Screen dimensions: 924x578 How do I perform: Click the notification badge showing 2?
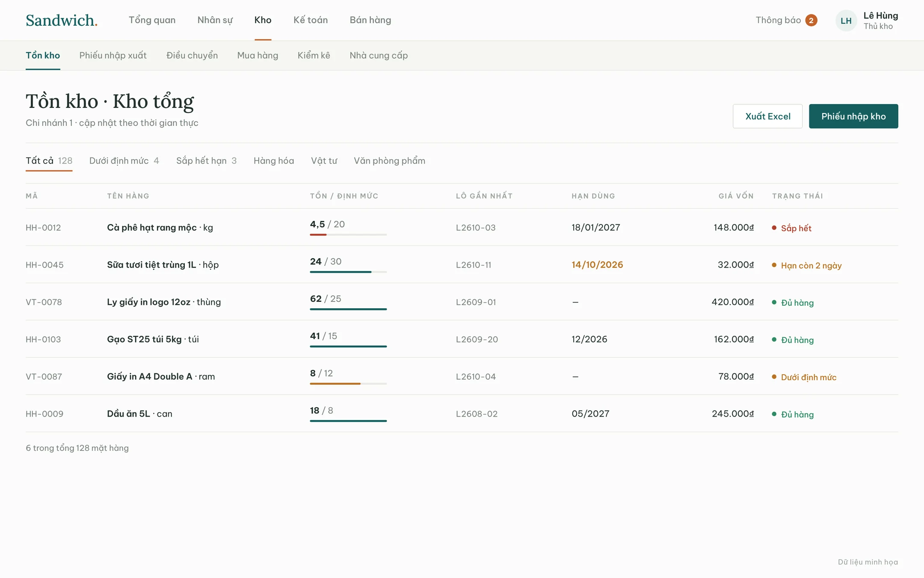tap(811, 21)
